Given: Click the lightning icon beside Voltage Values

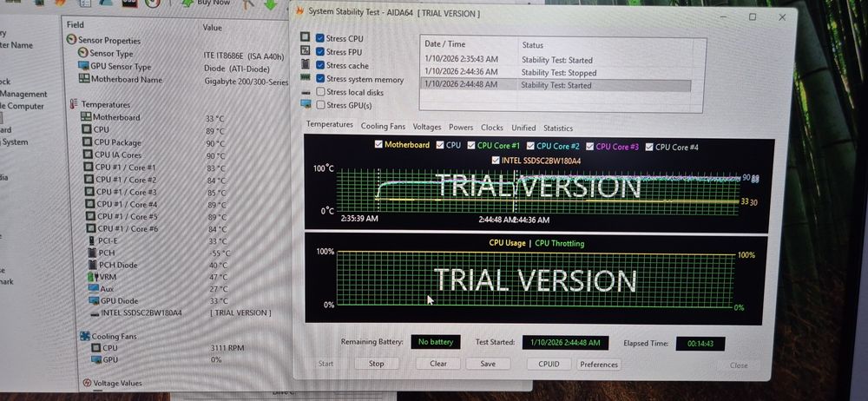Looking at the screenshot, I should point(87,383).
